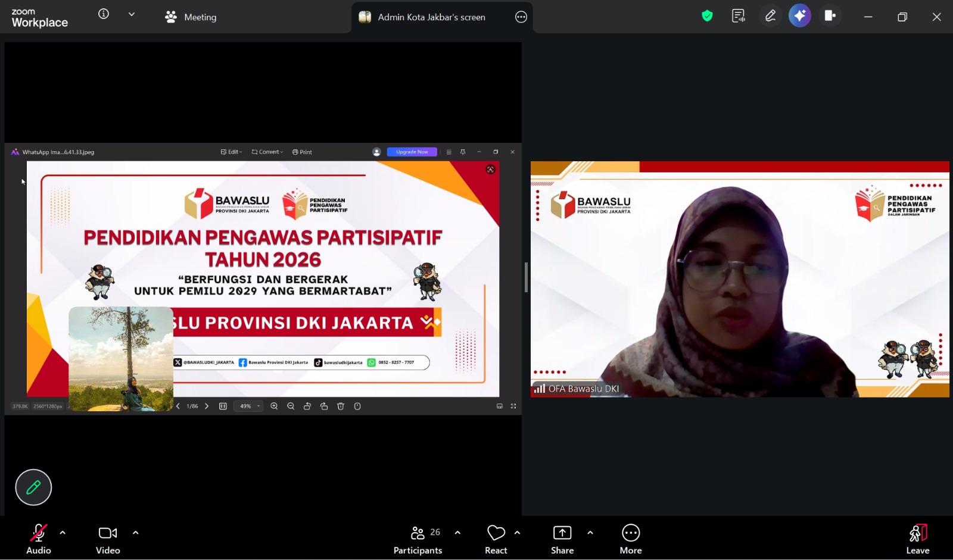Launch the AI Companion sparkle icon
Viewport: 953px width, 560px height.
[x=800, y=16]
